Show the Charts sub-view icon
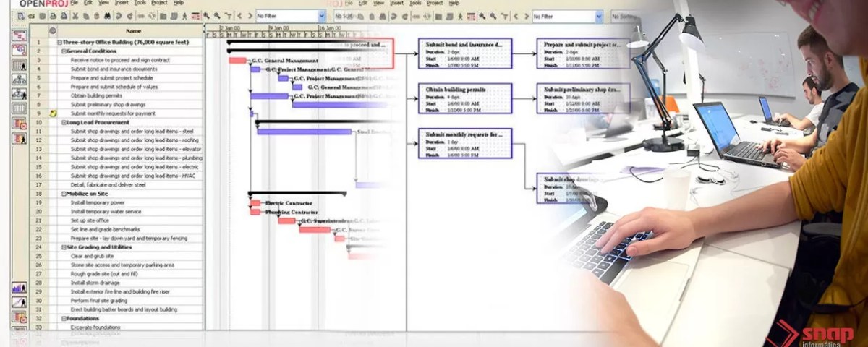Screen dimensions: 868x347 20,301
